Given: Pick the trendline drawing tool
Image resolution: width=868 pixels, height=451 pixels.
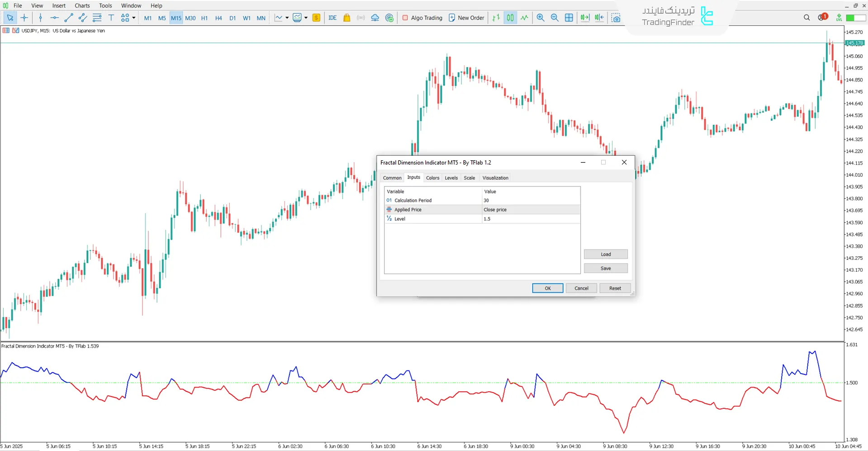Looking at the screenshot, I should (68, 18).
